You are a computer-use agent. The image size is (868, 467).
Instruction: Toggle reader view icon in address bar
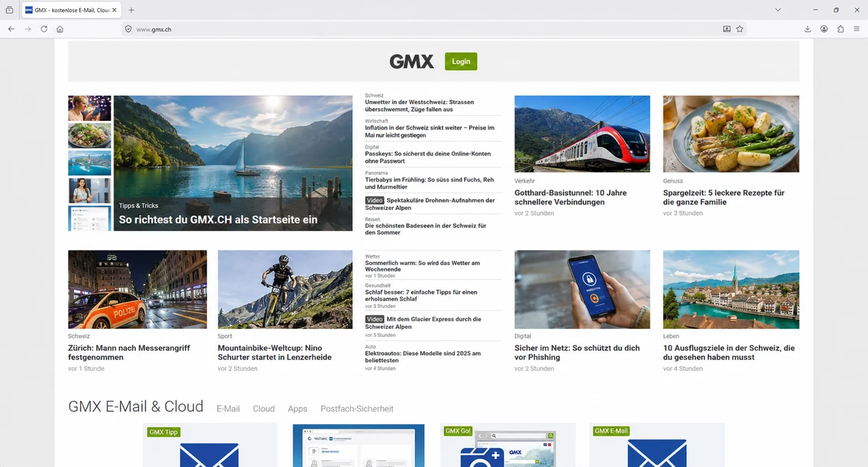tap(727, 29)
